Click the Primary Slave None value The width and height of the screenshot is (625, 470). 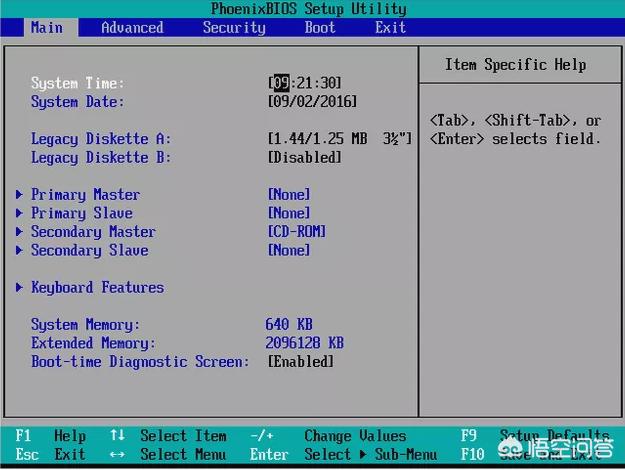[x=289, y=213]
